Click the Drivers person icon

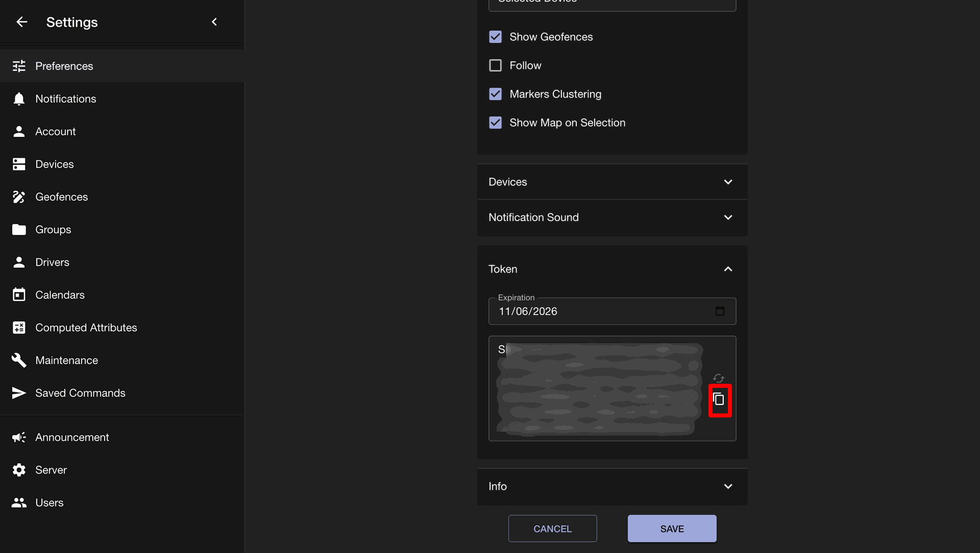(x=19, y=262)
